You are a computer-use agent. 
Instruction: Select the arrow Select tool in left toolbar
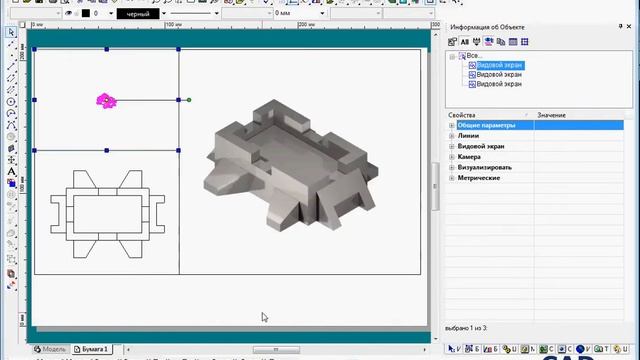(11, 32)
